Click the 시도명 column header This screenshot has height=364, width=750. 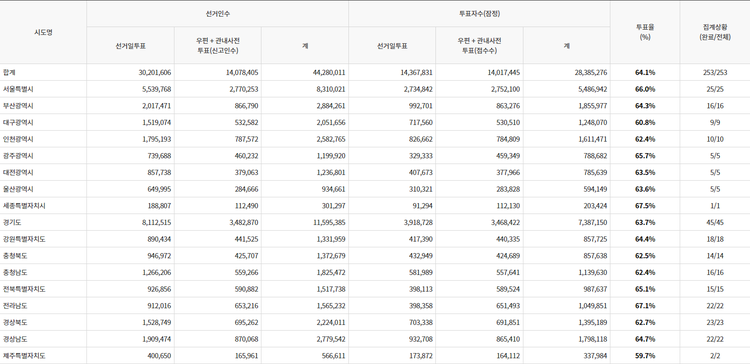pos(43,32)
